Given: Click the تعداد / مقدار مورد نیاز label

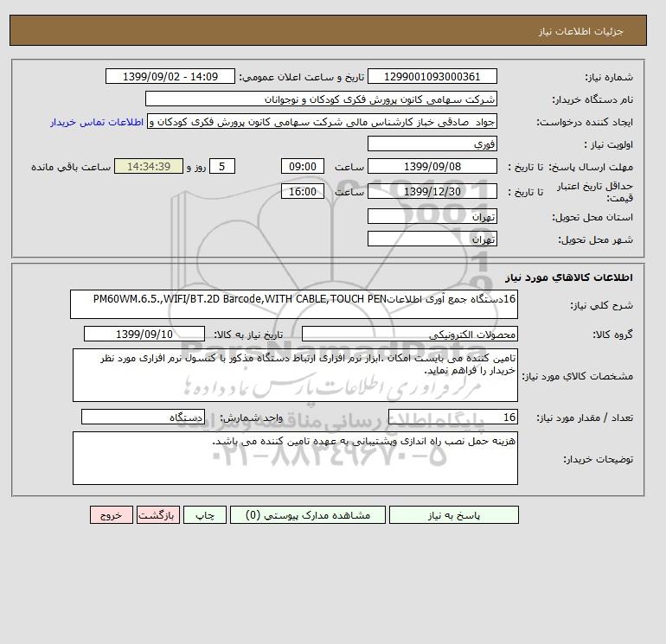Looking at the screenshot, I should 585,418.
